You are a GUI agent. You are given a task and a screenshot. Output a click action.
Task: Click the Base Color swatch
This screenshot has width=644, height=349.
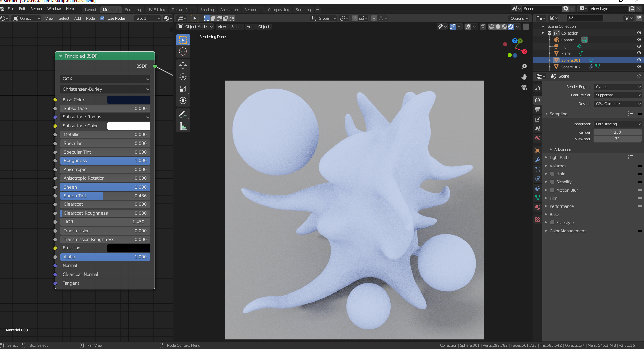[x=128, y=100]
